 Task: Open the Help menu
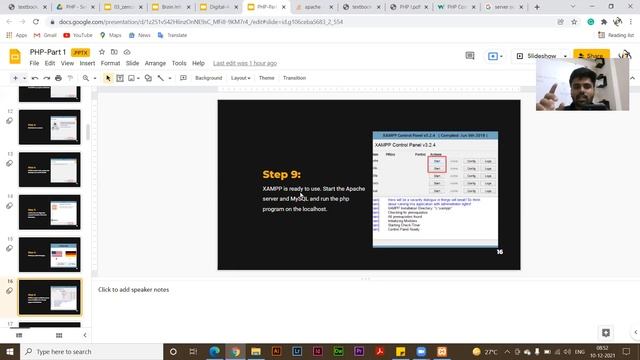[198, 63]
